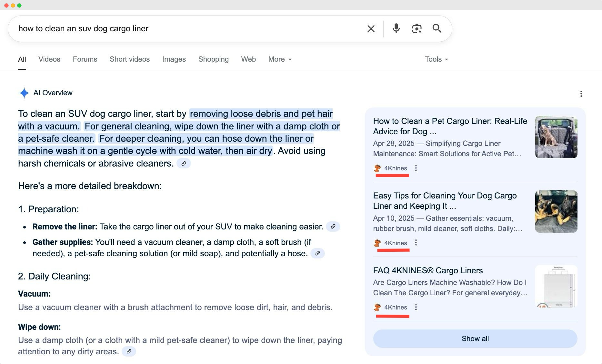Click the magnifying glass search icon
Image resolution: width=602 pixels, height=364 pixels.
point(437,28)
